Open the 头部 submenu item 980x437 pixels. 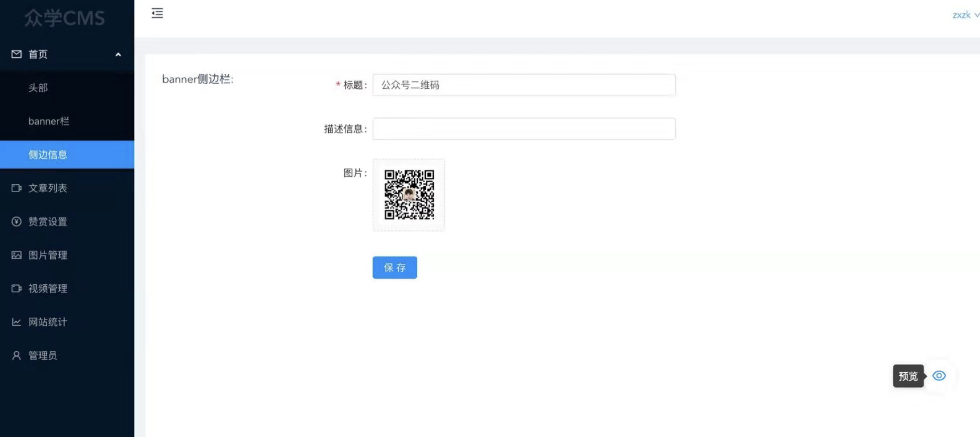[38, 88]
